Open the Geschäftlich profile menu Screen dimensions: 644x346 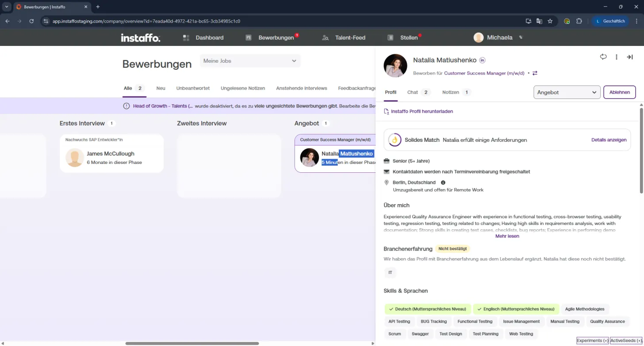tap(611, 21)
